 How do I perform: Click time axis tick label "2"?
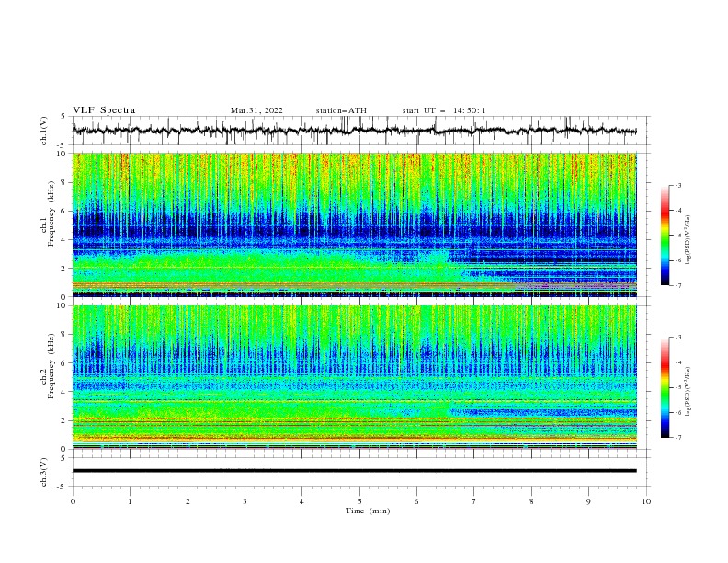pyautogui.click(x=188, y=501)
